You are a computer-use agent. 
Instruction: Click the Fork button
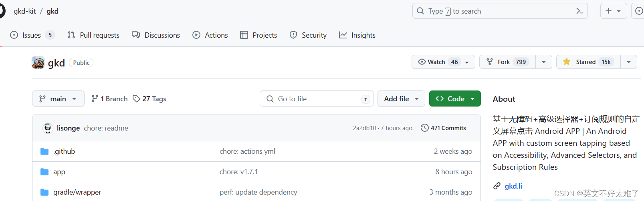(x=507, y=62)
